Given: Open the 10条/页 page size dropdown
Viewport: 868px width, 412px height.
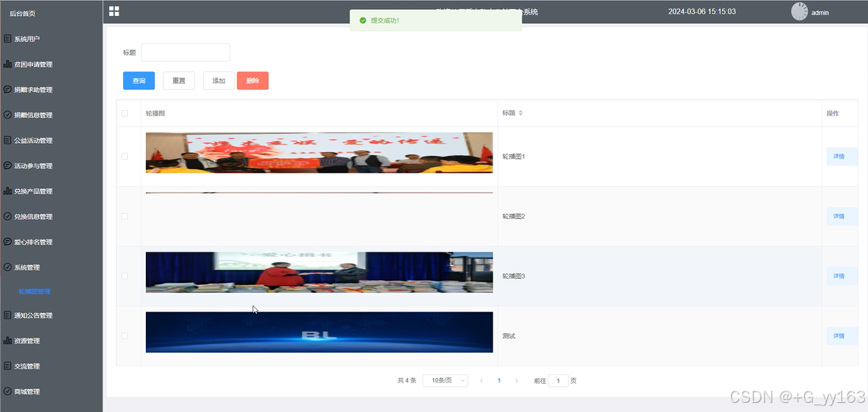Looking at the screenshot, I should click(445, 380).
